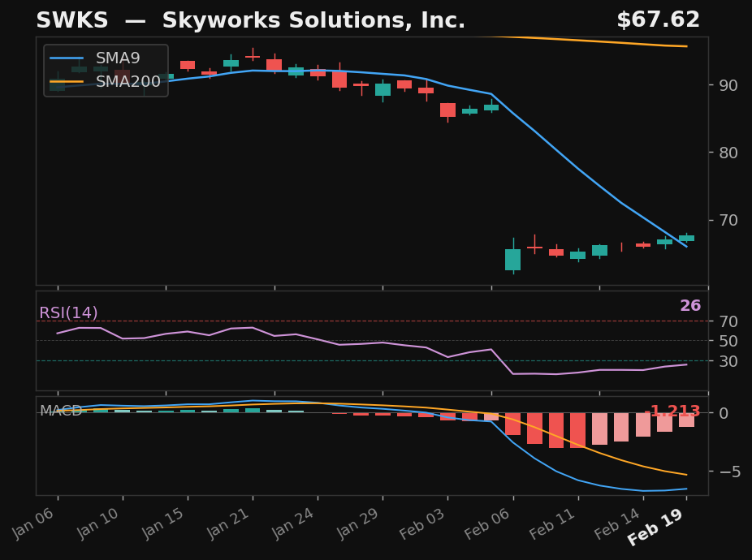Screen dimensions: 752x560
Task: Click the SWKS Skyworks Solutions, Inc. title
Action: [250, 20]
